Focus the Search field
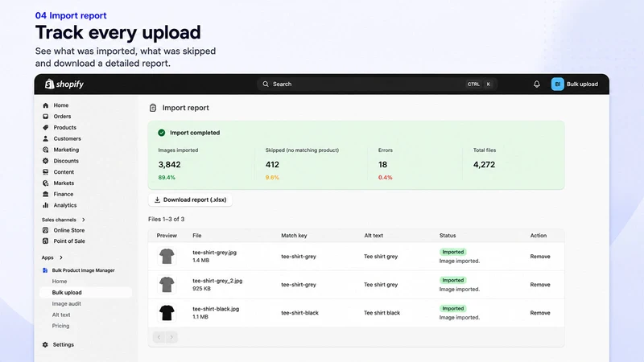The height and width of the screenshot is (362, 644). pyautogui.click(x=377, y=84)
